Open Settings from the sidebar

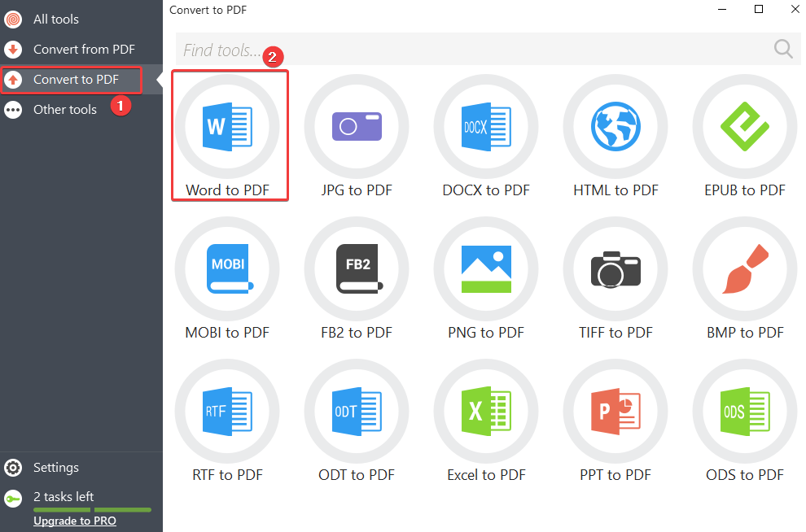(x=81, y=468)
